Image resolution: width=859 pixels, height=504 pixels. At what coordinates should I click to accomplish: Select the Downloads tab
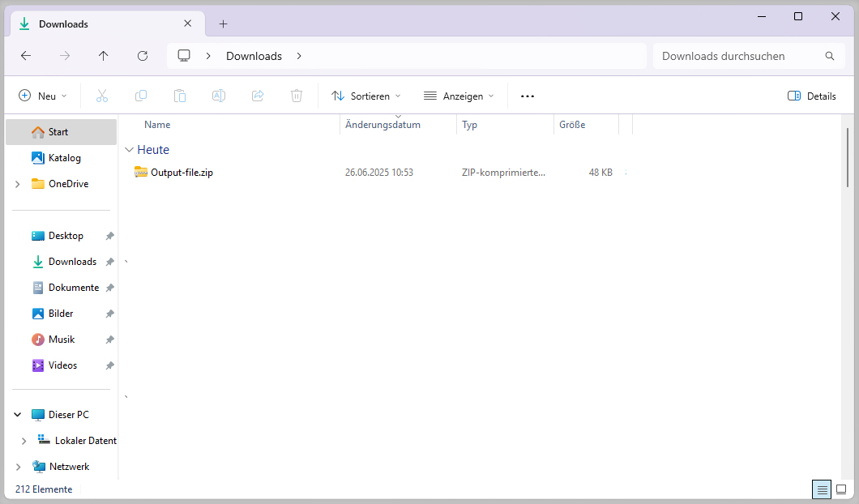tap(107, 23)
